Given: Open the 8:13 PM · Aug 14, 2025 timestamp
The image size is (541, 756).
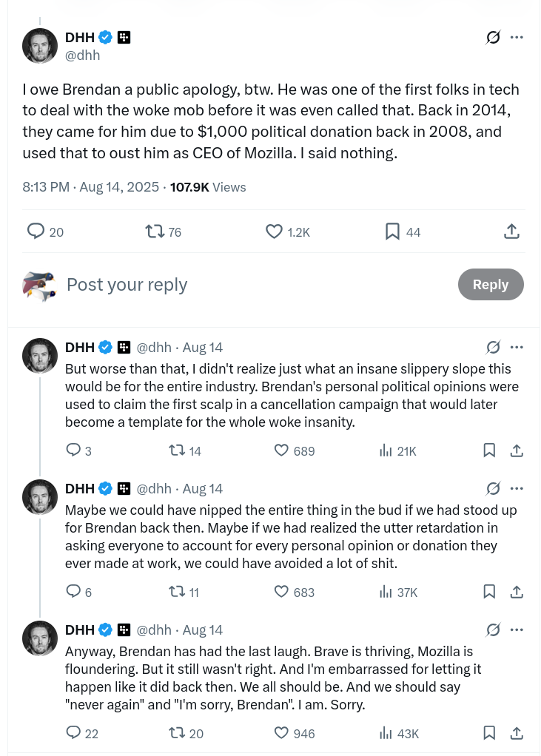Looking at the screenshot, I should [91, 187].
